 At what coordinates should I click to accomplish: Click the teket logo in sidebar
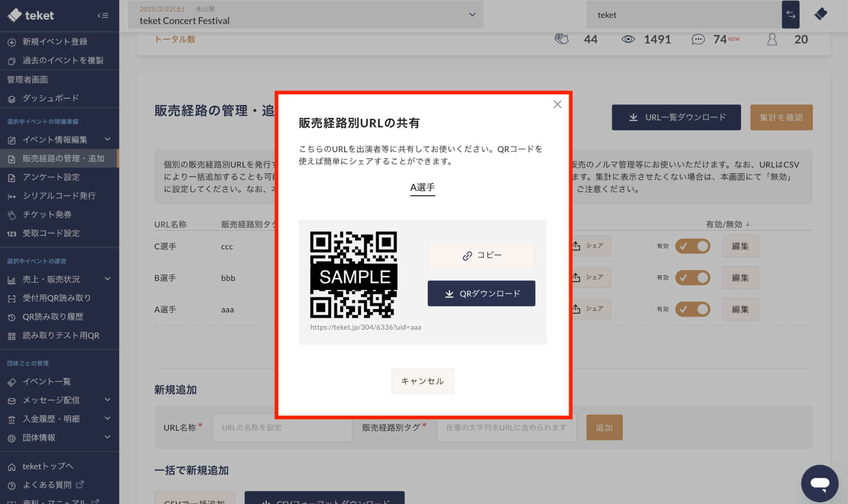31,15
